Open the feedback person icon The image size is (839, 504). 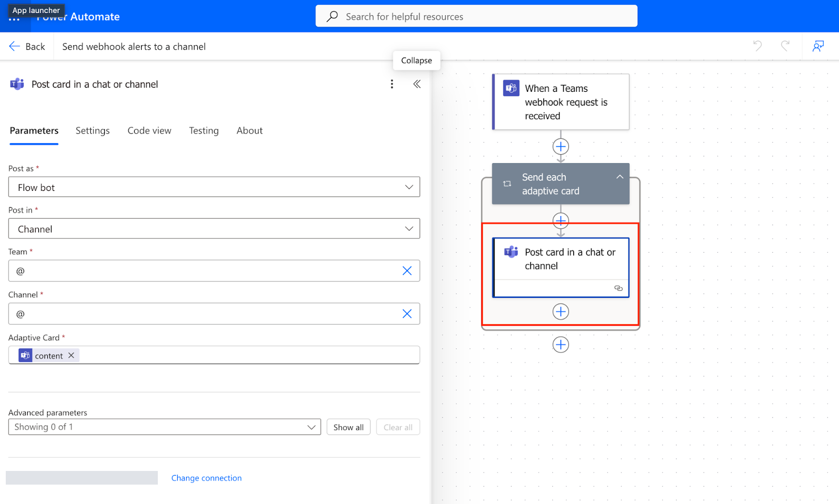point(818,46)
